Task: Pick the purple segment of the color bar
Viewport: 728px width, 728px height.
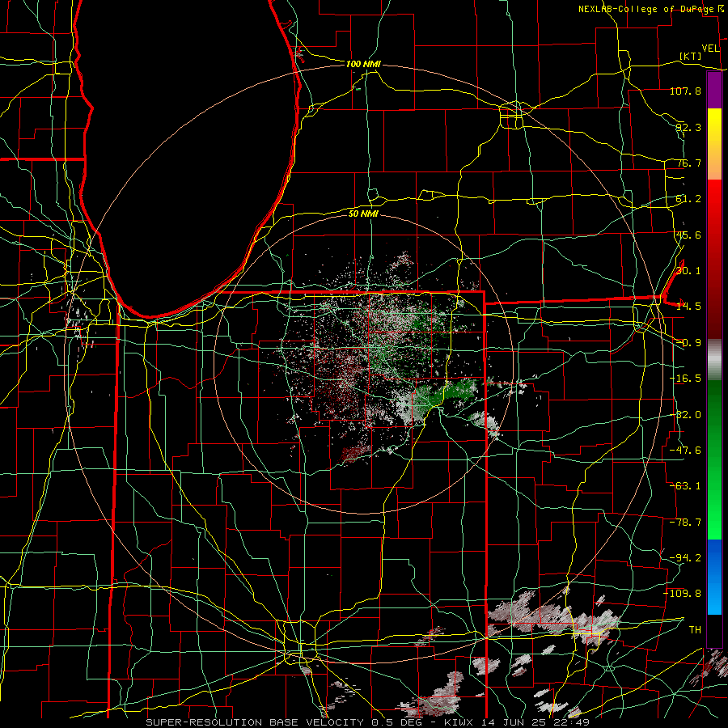Action: click(x=714, y=90)
